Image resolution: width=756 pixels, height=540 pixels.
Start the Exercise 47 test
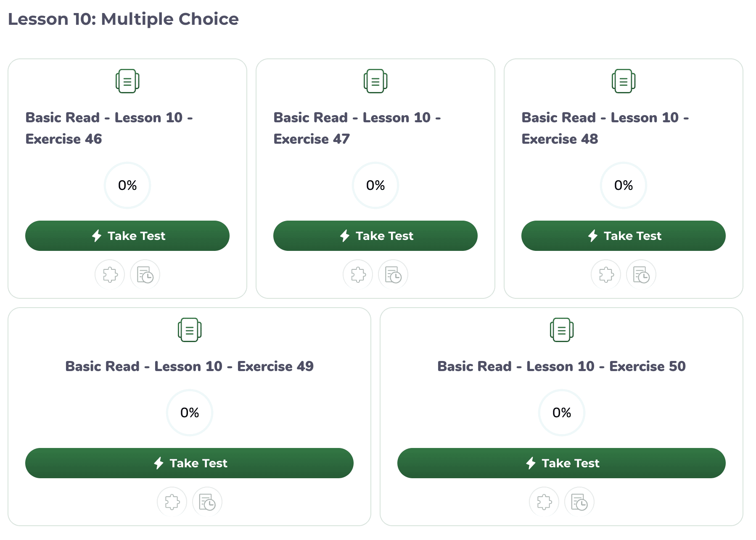coord(375,236)
